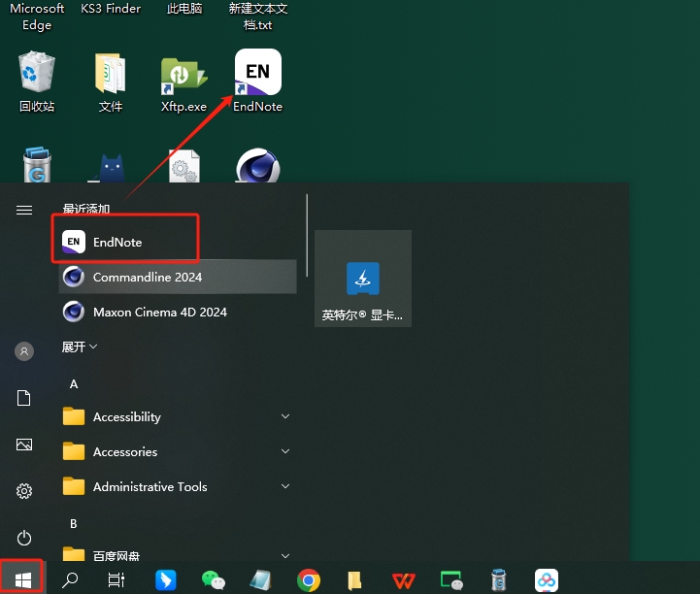Open taskbar Search magnifier
Screen dimensions: 700x594
coord(70,579)
